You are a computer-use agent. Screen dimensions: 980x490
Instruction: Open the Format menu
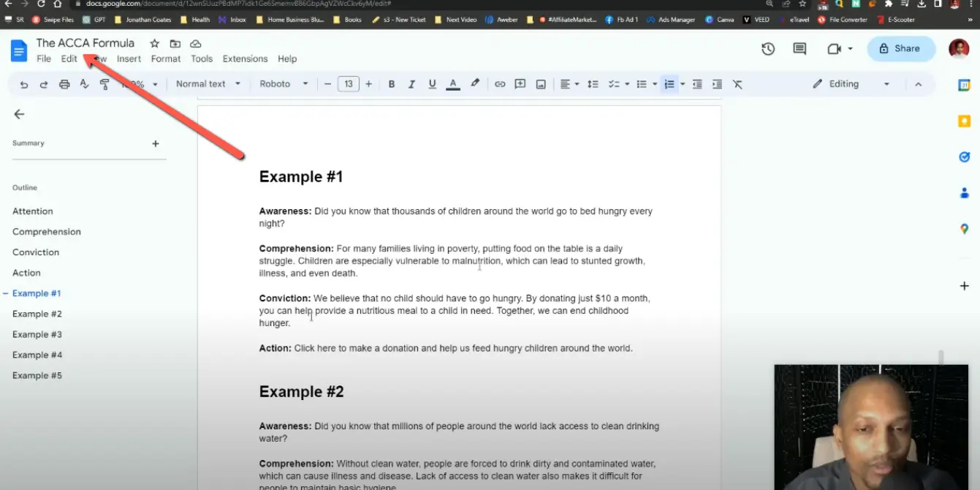click(166, 59)
